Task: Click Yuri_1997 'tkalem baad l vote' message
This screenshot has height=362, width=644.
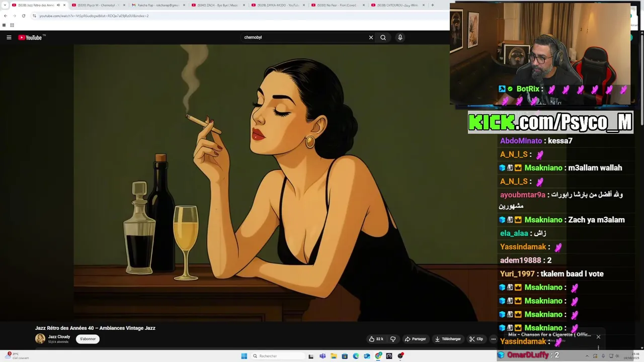Action: tap(572, 274)
